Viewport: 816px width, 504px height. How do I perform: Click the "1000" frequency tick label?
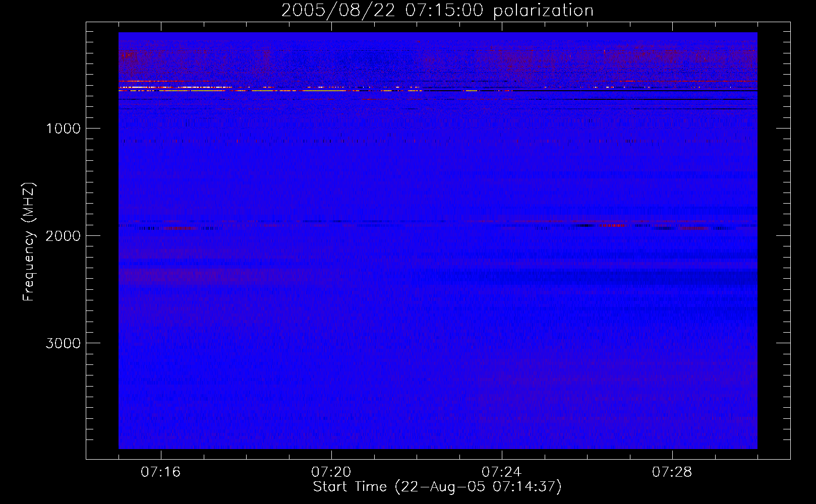pos(63,129)
